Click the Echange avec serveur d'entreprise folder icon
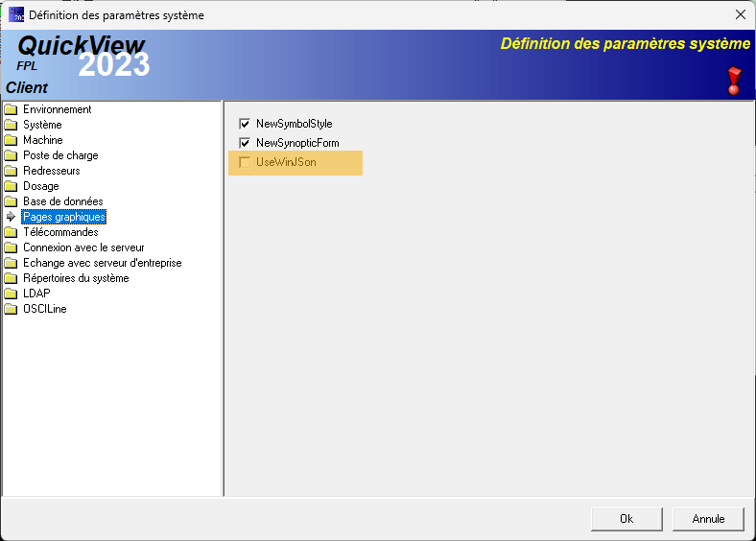Image resolution: width=756 pixels, height=541 pixels. coord(11,263)
